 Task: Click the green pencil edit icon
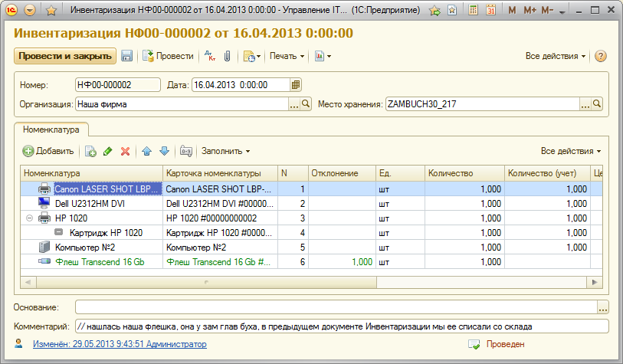tap(108, 151)
